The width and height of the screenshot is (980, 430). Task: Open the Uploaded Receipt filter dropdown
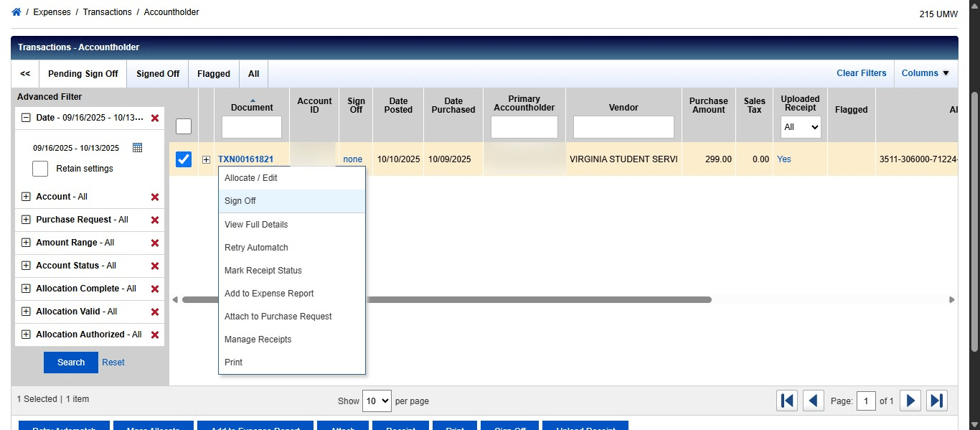(x=801, y=127)
